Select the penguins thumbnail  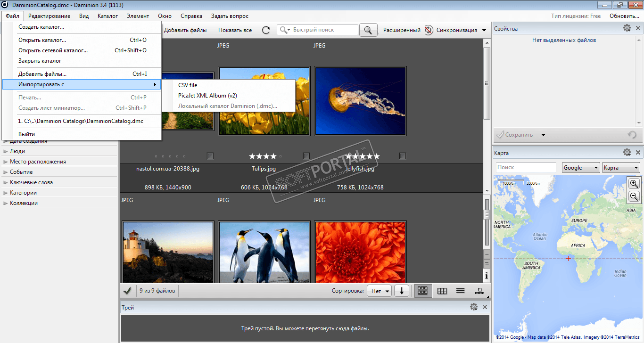(264, 252)
